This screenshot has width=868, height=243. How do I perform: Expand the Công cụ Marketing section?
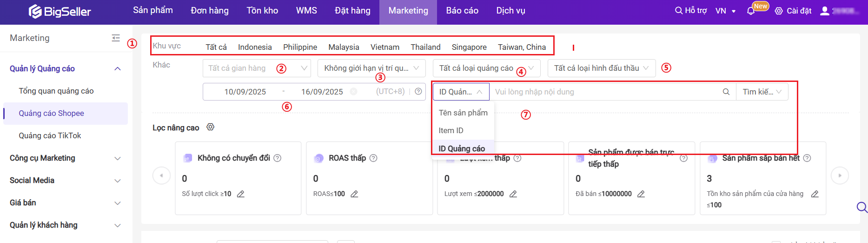65,158
